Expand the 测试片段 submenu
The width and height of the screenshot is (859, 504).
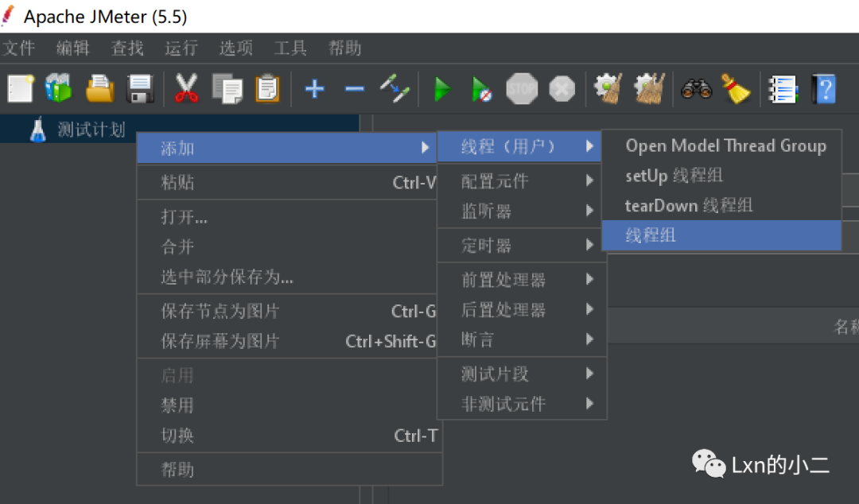[x=522, y=374]
